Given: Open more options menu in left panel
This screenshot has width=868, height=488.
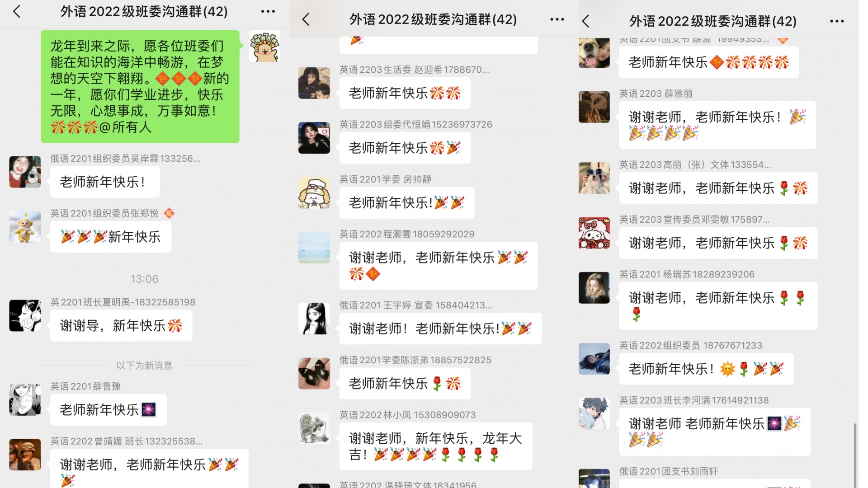Looking at the screenshot, I should tap(268, 12).
